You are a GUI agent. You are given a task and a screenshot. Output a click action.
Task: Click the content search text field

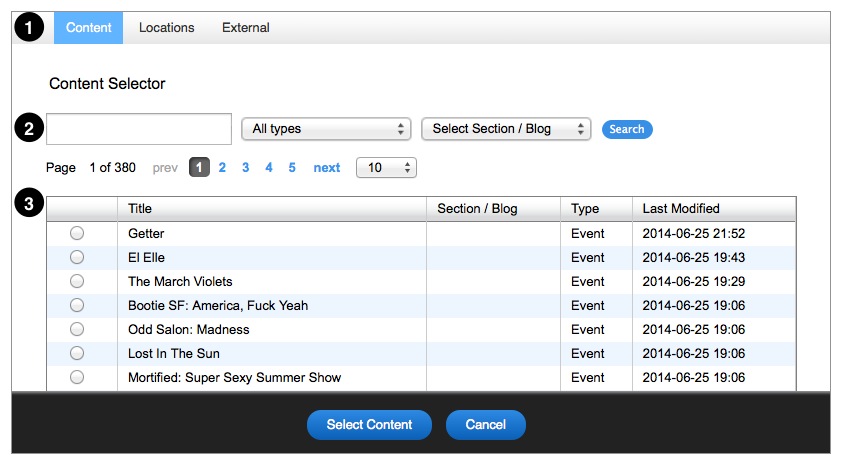pyautogui.click(x=139, y=129)
